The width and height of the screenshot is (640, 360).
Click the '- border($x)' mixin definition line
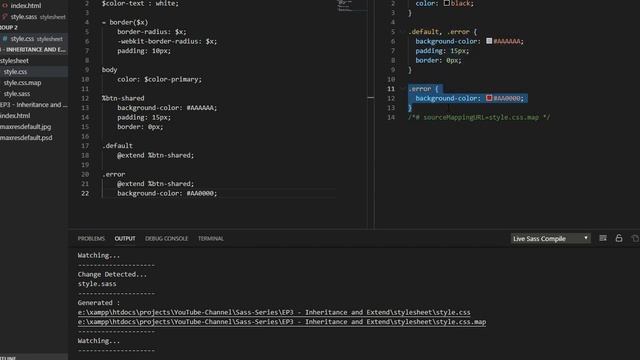point(125,22)
